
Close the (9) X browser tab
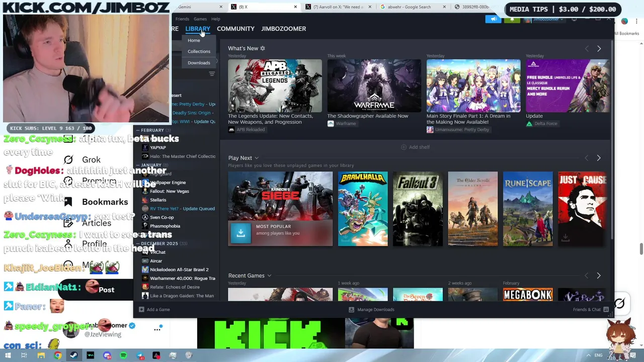point(296,7)
